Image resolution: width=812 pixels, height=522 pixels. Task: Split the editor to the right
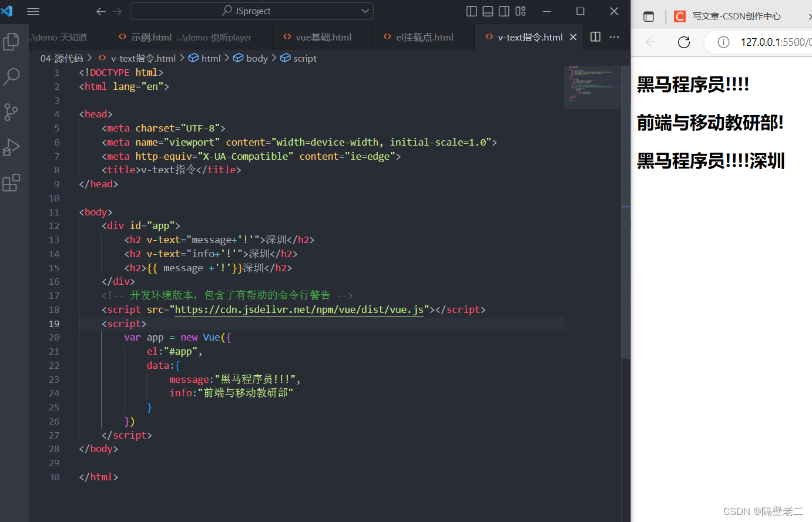coord(595,37)
